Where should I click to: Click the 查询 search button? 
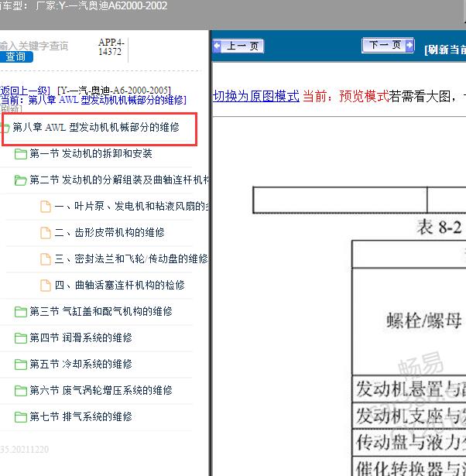click(15, 57)
